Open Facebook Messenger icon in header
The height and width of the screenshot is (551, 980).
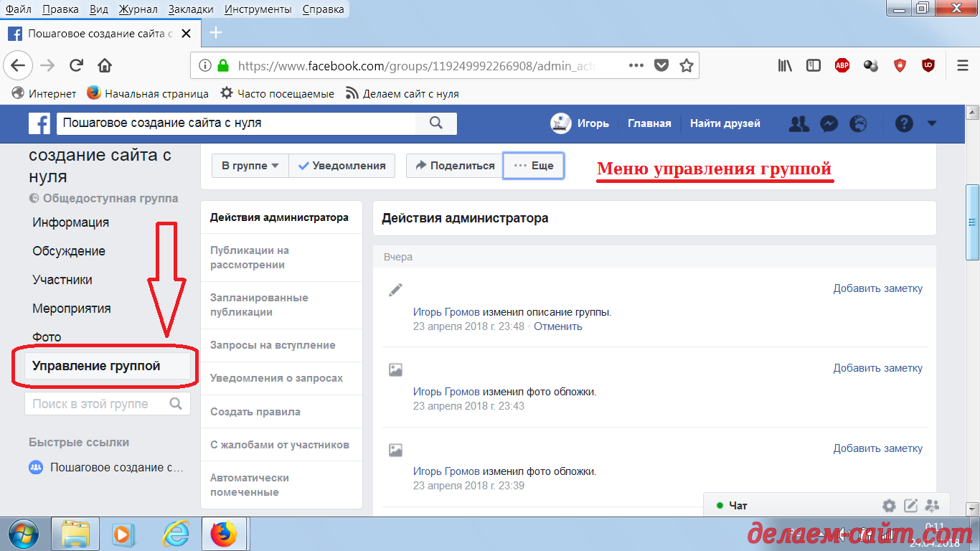[828, 123]
